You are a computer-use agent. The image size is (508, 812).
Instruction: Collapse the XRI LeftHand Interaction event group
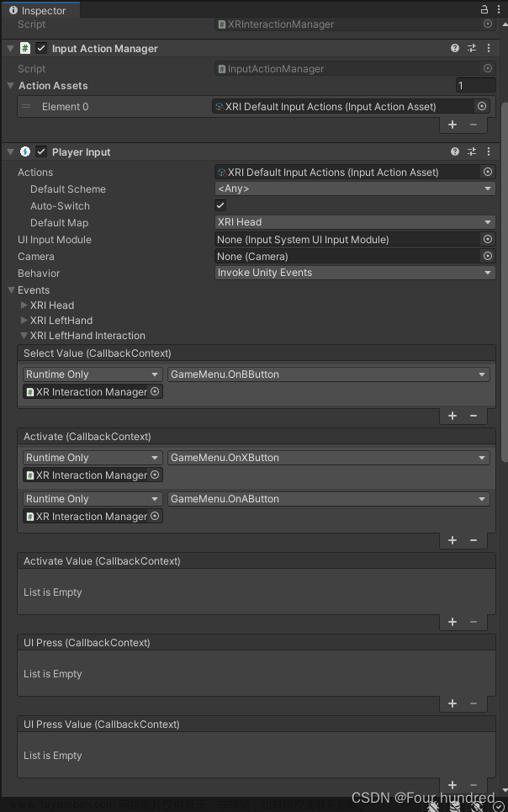(x=24, y=336)
